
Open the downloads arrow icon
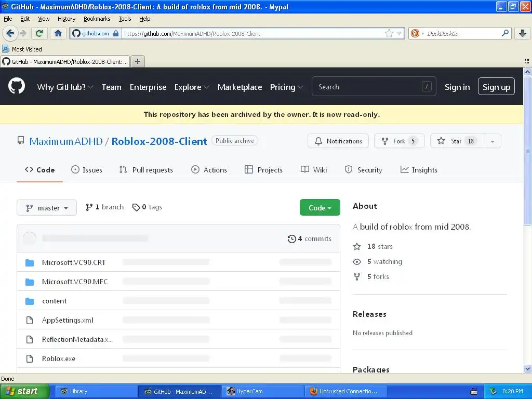[523, 33]
